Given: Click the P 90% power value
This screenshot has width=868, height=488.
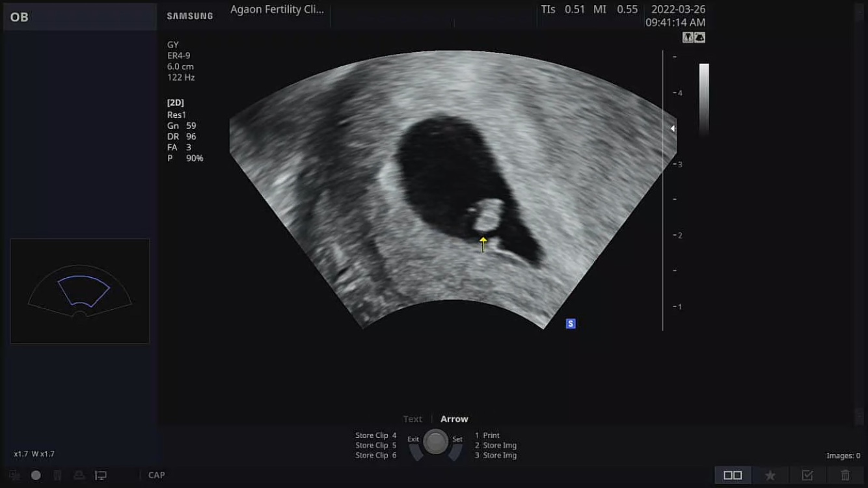Looking at the screenshot, I should (x=185, y=158).
